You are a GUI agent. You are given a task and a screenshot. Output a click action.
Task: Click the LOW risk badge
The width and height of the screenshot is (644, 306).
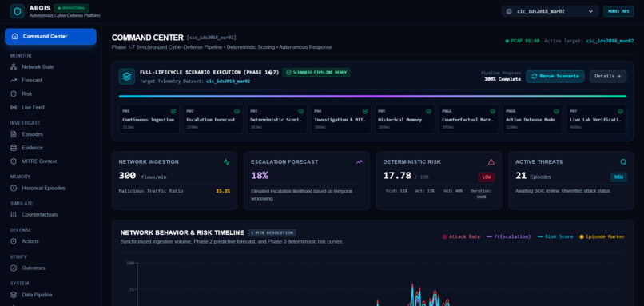click(487, 177)
